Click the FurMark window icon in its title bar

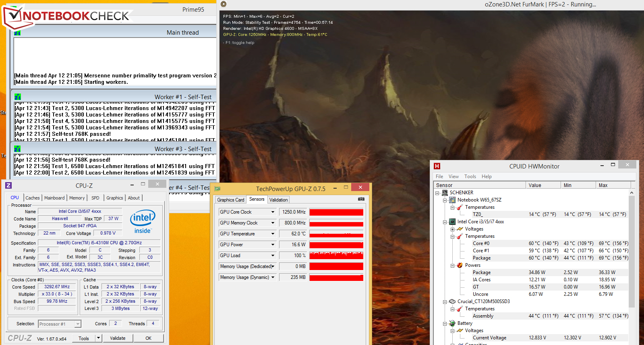click(x=224, y=4)
